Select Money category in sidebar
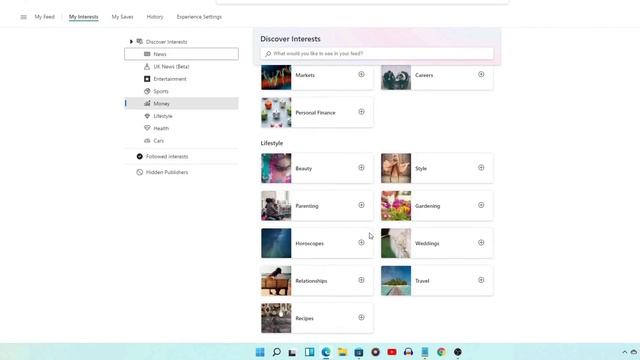 click(181, 104)
